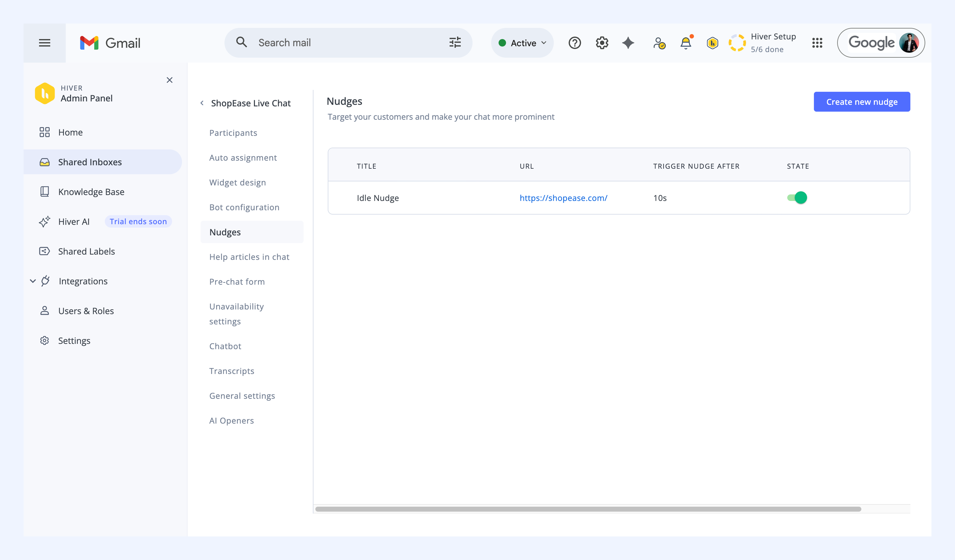Open Chatbot settings
955x560 pixels.
(x=225, y=346)
